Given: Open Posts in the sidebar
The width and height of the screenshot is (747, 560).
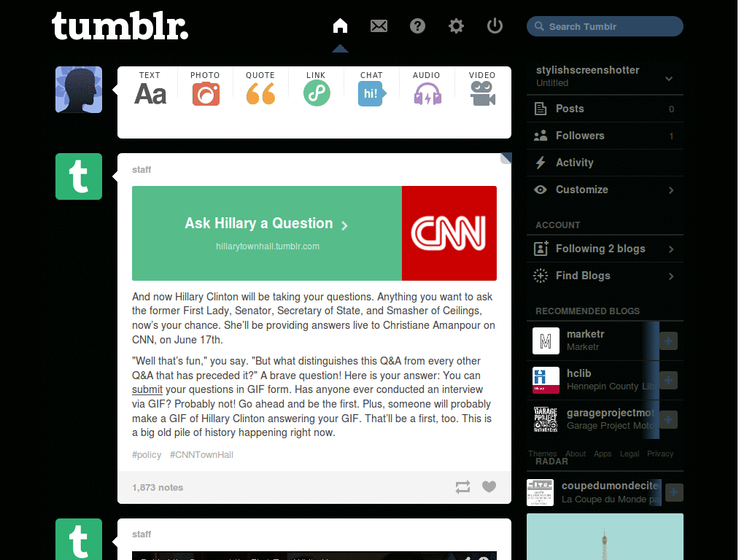Looking at the screenshot, I should [605, 109].
